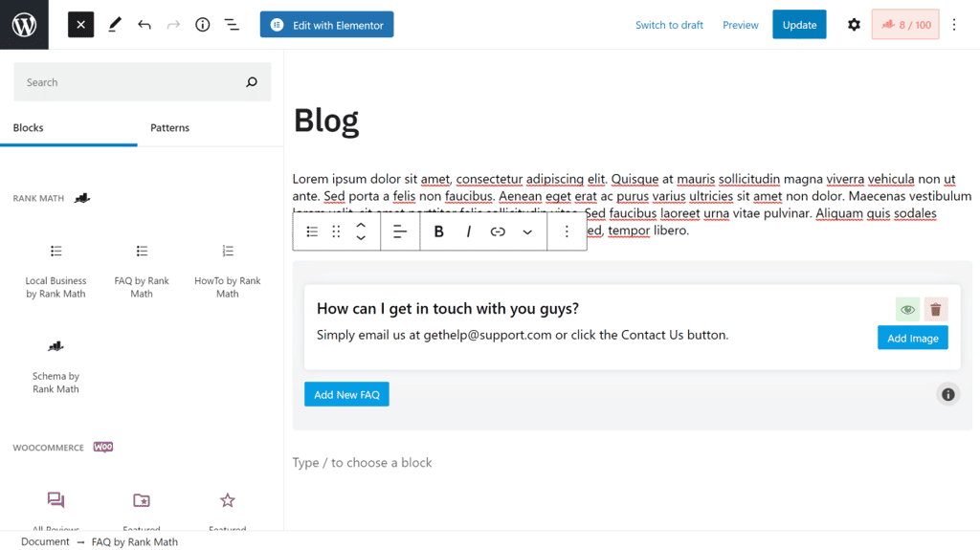The width and height of the screenshot is (980, 550).
Task: Click the Blog page title
Action: (x=326, y=121)
